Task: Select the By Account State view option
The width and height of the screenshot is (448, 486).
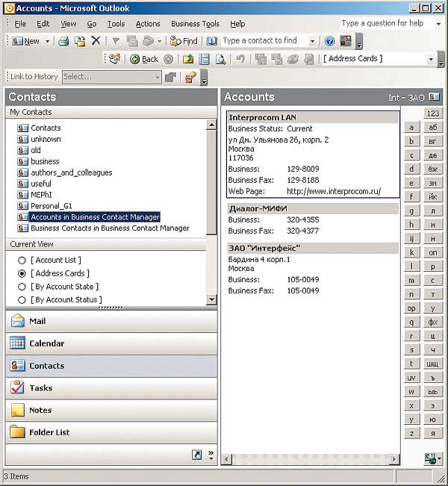Action: tap(22, 287)
